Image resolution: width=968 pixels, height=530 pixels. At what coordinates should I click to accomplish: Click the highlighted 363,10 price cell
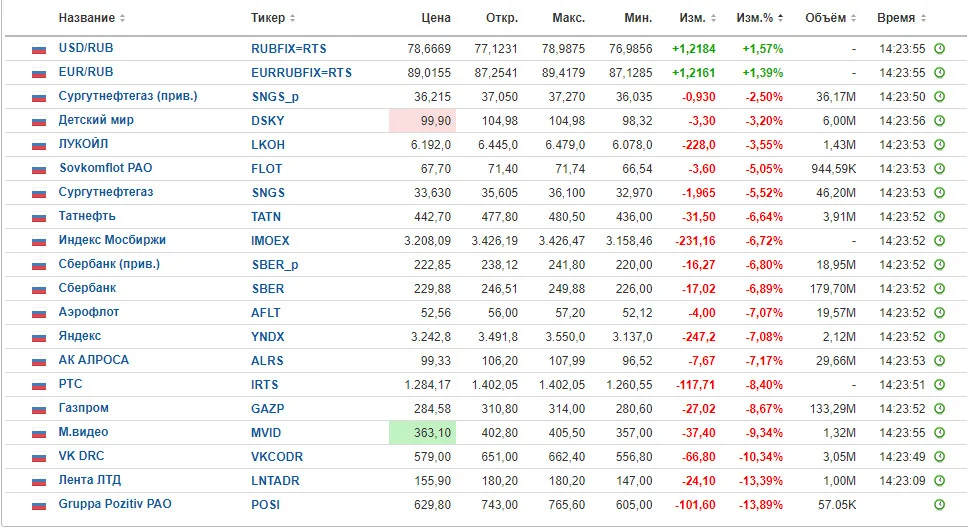[x=422, y=433]
